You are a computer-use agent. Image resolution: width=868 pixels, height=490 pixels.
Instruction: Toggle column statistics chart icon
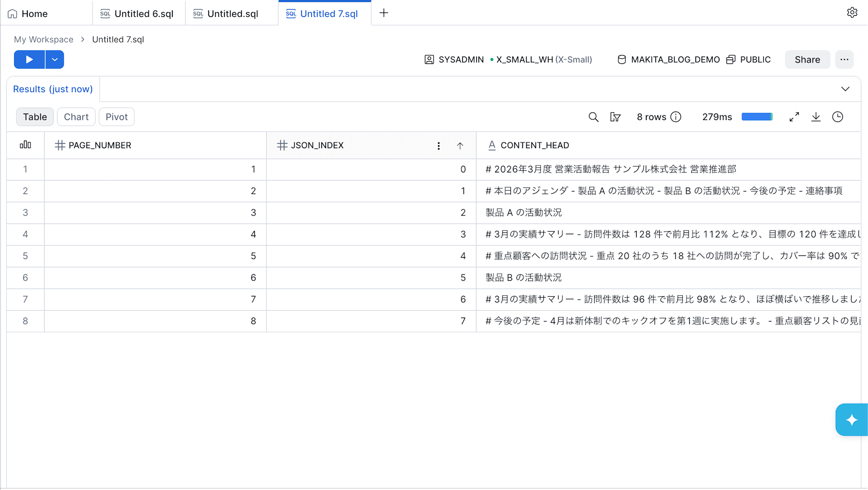pos(26,145)
